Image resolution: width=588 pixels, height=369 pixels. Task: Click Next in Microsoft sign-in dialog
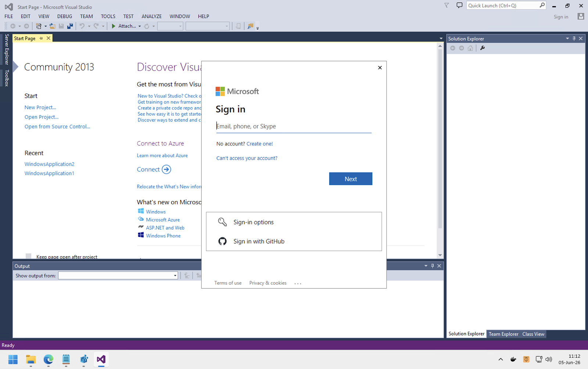click(351, 179)
